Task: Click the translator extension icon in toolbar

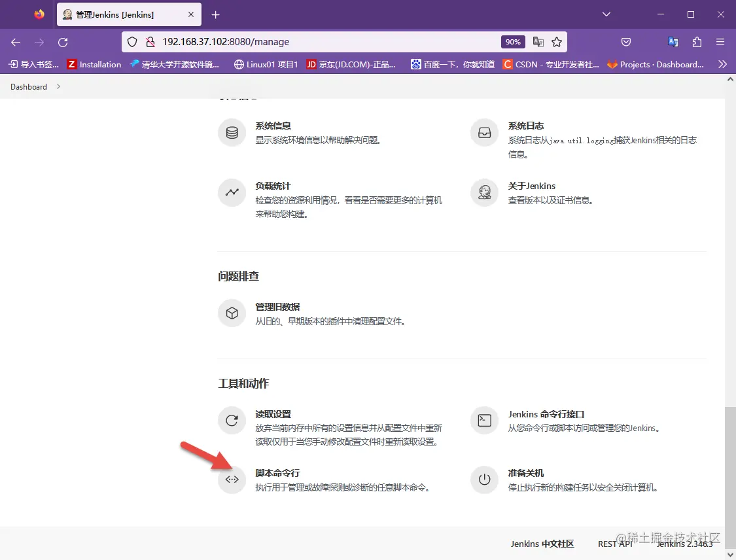Action: [673, 43]
